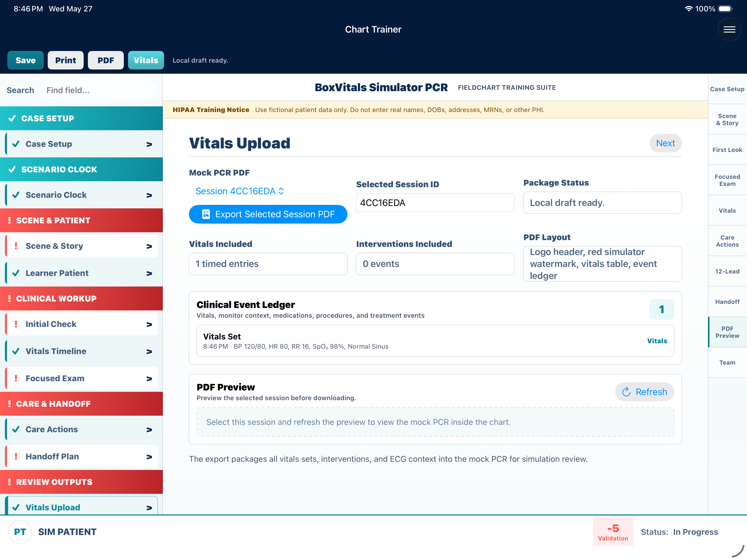This screenshot has height=560, width=747.
Task: Expand the Learner Patient row chevron
Action: pyautogui.click(x=149, y=273)
